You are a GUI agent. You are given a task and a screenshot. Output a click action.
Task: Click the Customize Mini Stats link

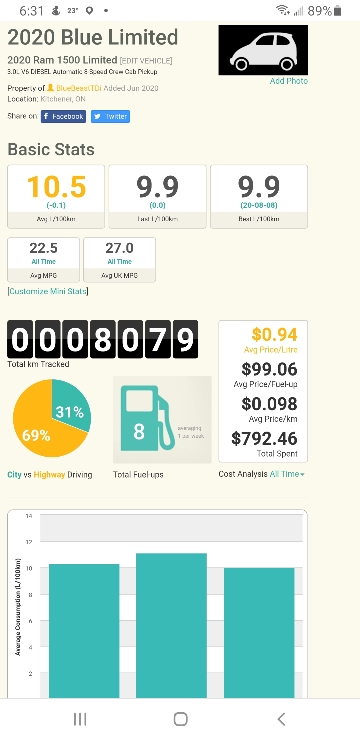[48, 291]
